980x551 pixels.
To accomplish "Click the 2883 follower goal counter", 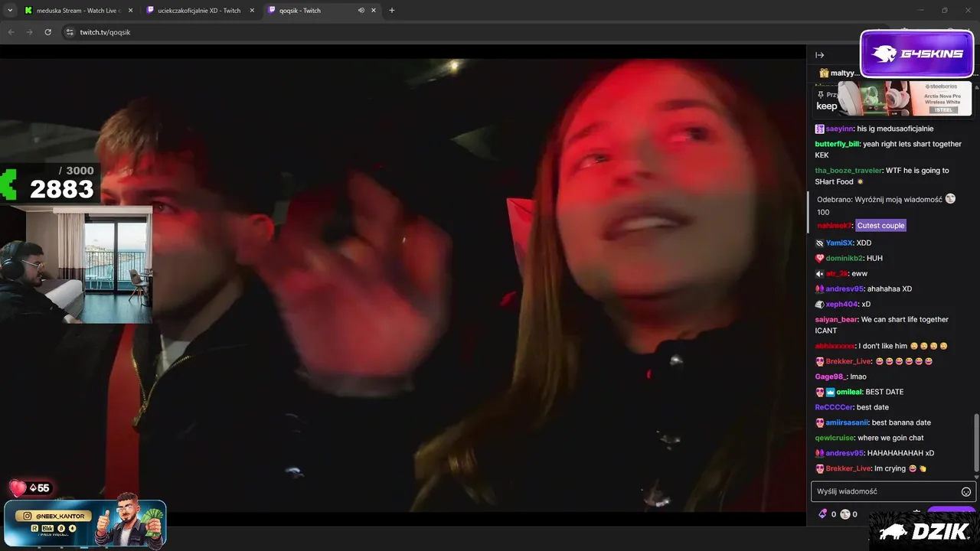I will [x=61, y=189].
